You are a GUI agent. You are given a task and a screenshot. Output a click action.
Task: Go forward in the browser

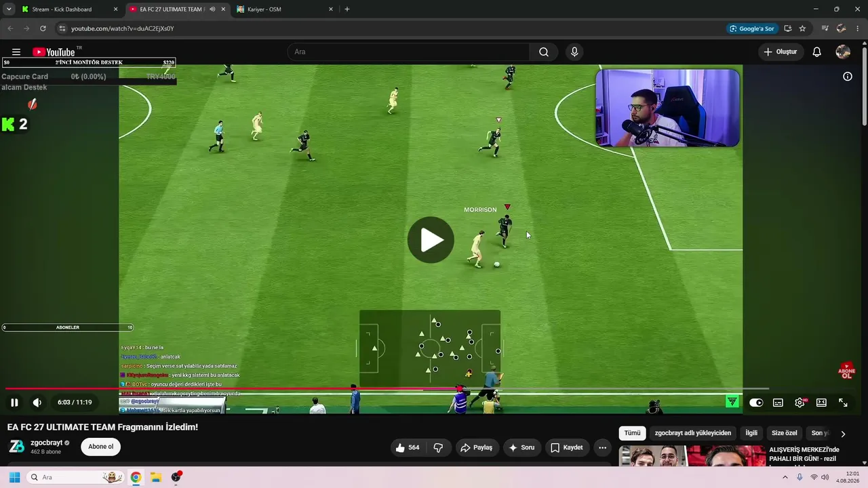pos(26,28)
